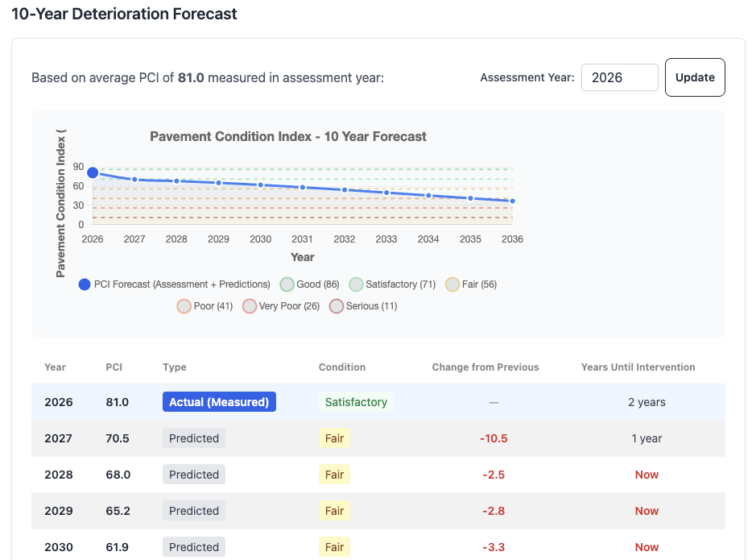Click the 81.0 PCI table cell
This screenshot has width=756, height=560.
(118, 402)
